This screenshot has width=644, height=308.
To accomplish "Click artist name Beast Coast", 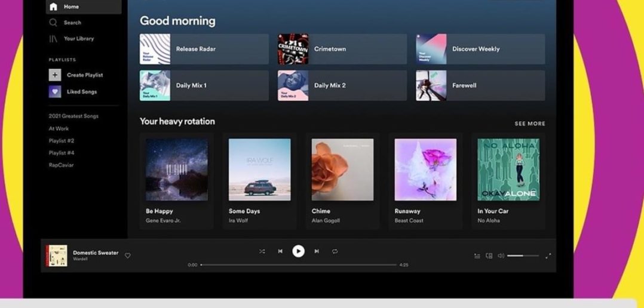I will [x=409, y=221].
